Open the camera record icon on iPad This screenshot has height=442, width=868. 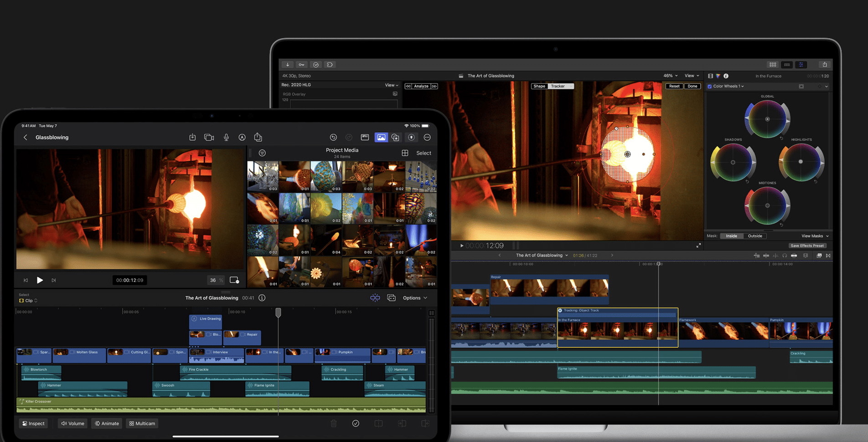pyautogui.click(x=209, y=137)
